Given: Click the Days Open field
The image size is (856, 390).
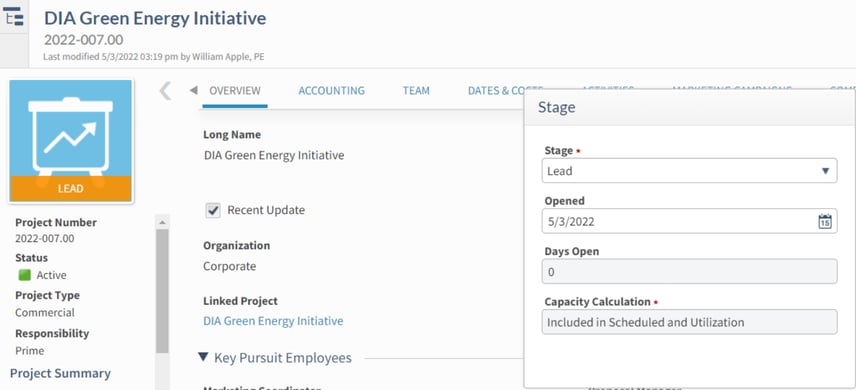Looking at the screenshot, I should (689, 271).
